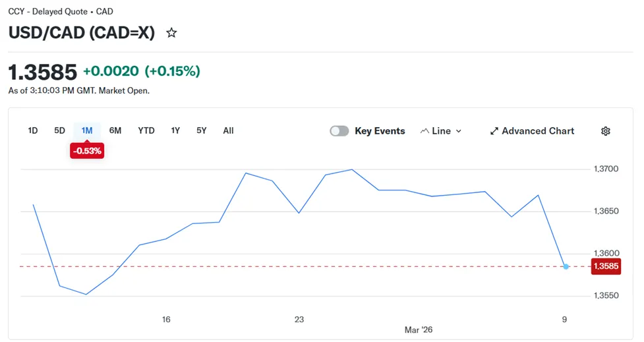
Task: Add USD/CAD to watchlist star
Action: click(171, 32)
